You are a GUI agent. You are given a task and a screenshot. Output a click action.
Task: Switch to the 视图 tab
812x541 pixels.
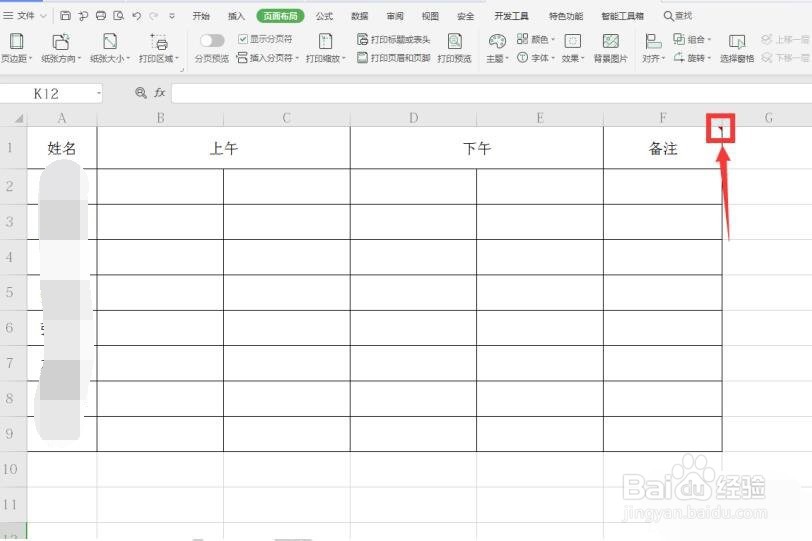[430, 16]
